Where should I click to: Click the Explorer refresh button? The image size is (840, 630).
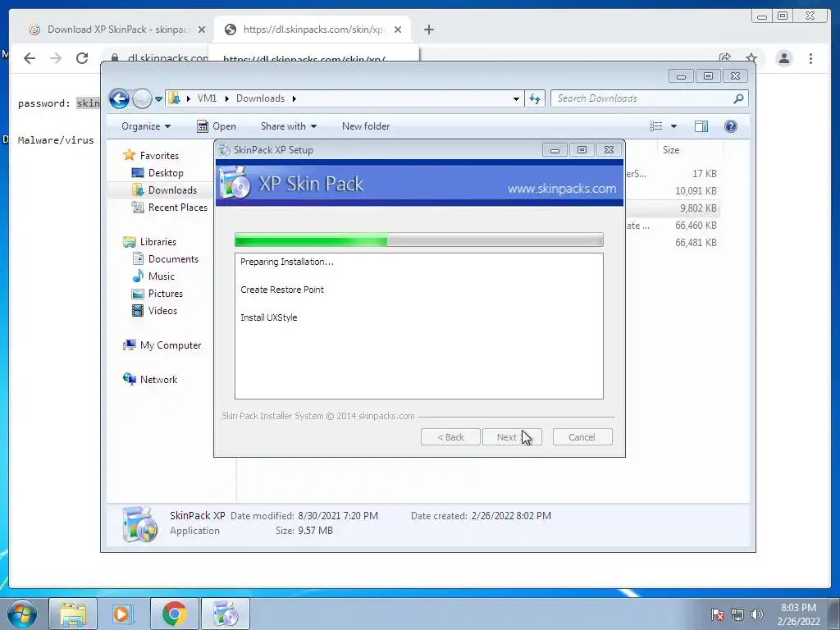point(535,98)
